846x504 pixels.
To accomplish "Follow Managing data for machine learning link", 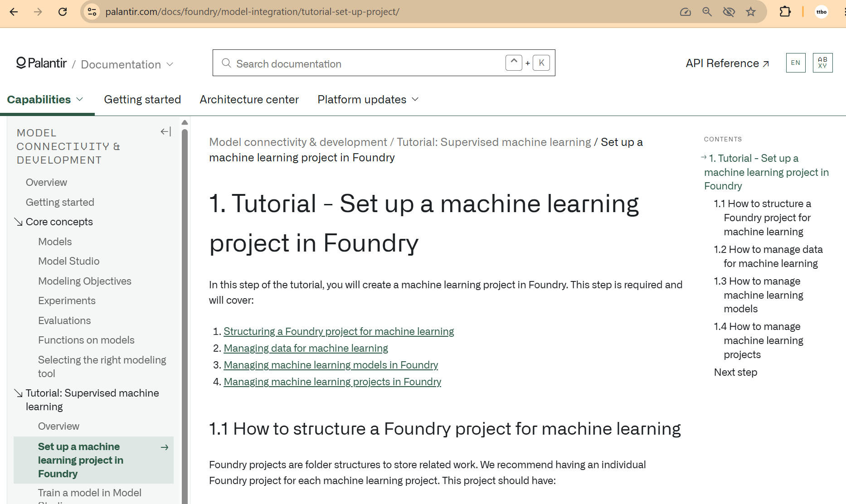I will [x=306, y=348].
